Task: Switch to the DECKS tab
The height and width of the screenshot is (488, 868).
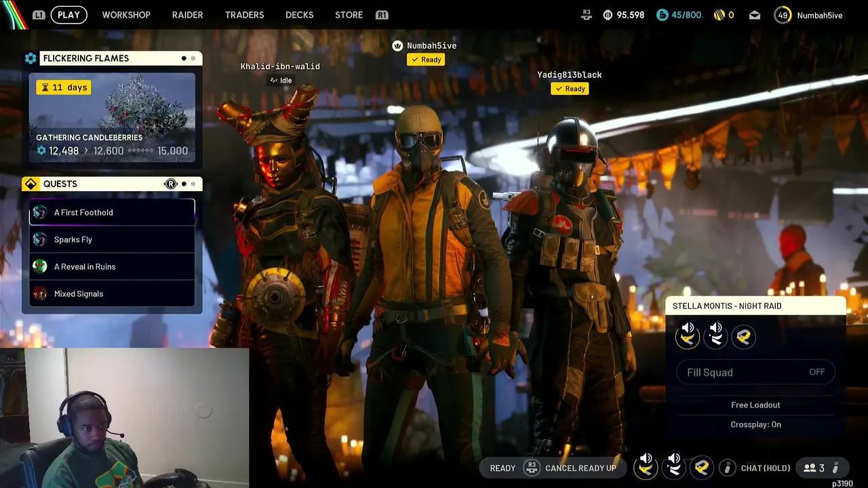Action: (300, 15)
